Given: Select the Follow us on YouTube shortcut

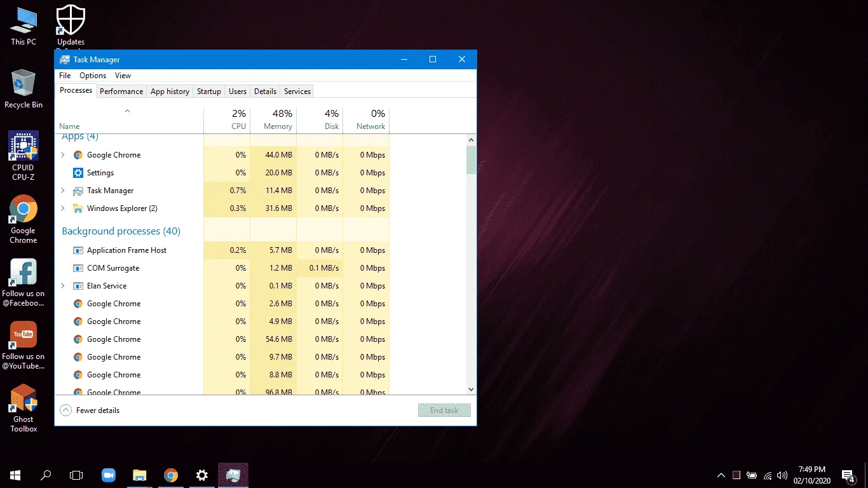Looking at the screenshot, I should [24, 346].
